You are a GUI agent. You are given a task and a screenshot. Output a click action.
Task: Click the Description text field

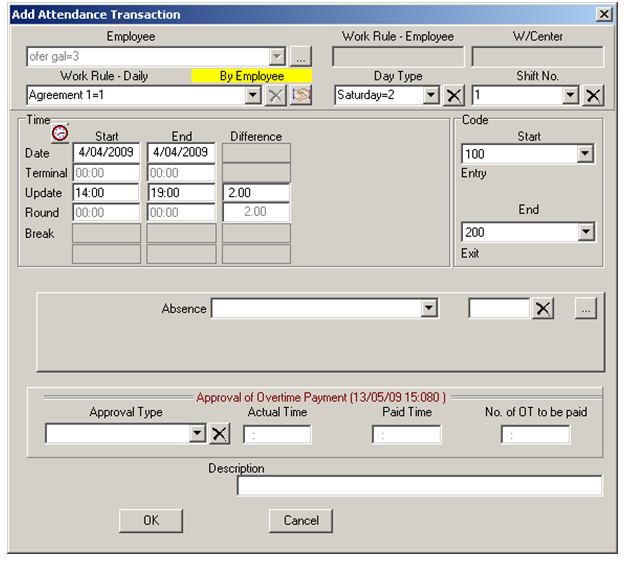point(419,486)
